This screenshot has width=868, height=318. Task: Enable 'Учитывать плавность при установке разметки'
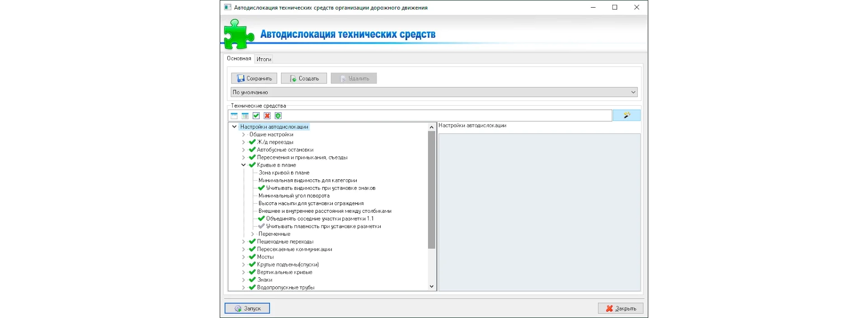click(x=261, y=226)
